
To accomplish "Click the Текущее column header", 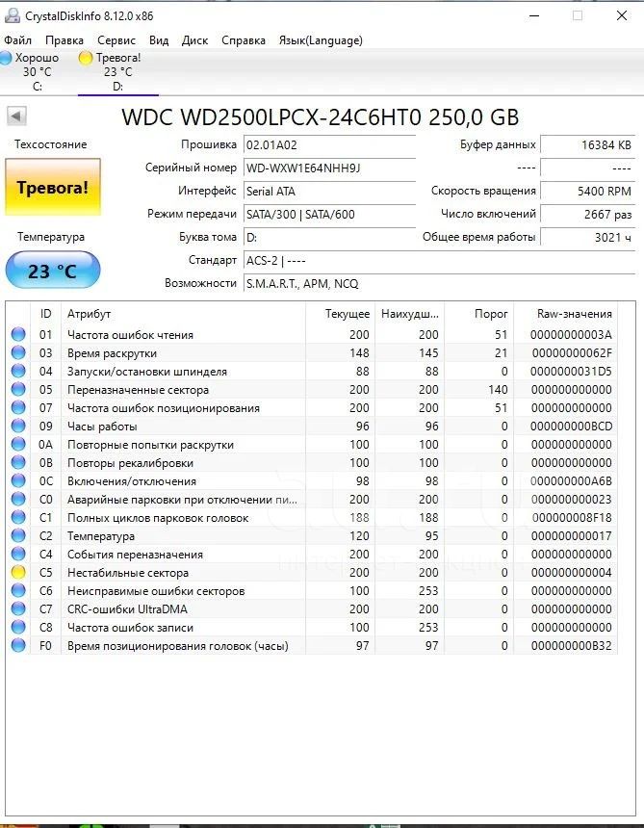I will click(341, 314).
